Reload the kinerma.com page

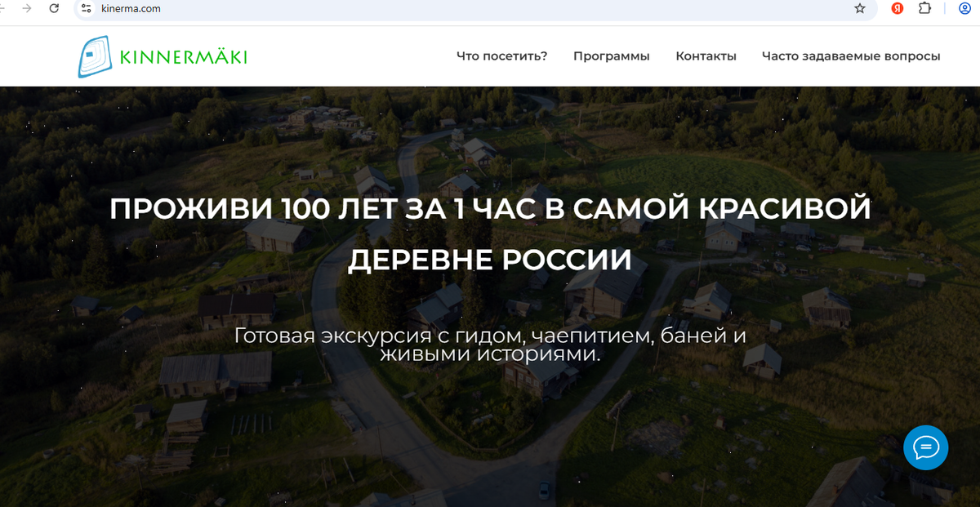click(x=54, y=11)
